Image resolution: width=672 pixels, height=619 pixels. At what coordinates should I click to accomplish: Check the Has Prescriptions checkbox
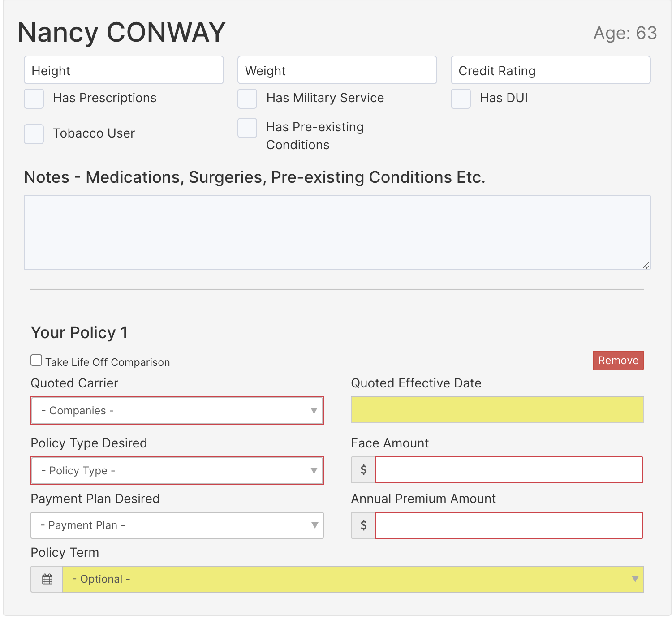coord(34,99)
